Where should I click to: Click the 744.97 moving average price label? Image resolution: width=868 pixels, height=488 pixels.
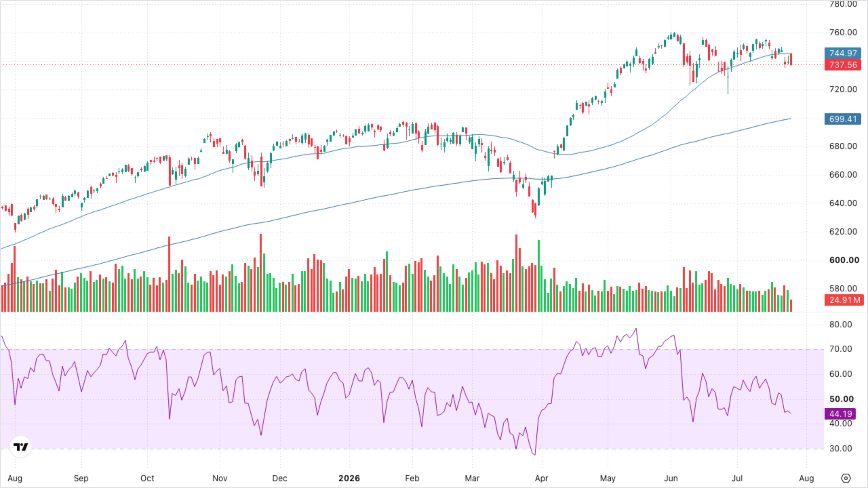843,53
